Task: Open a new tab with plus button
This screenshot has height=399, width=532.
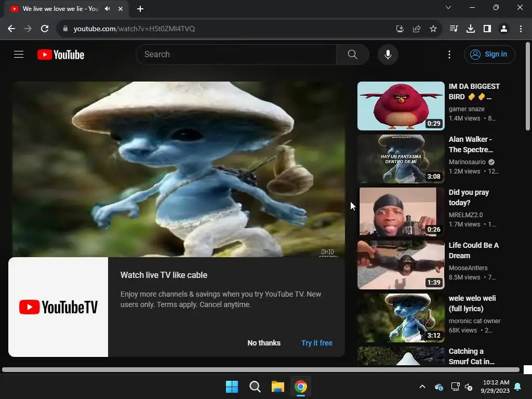Action: pyautogui.click(x=140, y=9)
